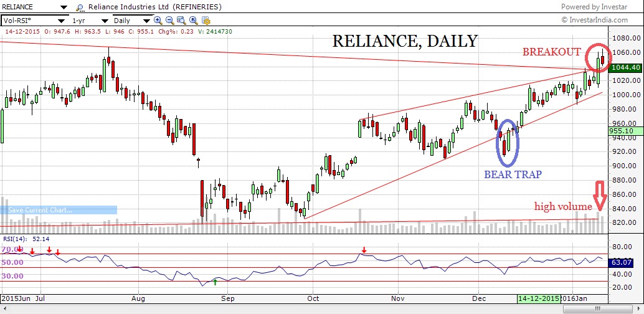Image resolution: width=644 pixels, height=314 pixels.
Task: Select the zoom-to-chart-area icon
Action: (x=181, y=20)
